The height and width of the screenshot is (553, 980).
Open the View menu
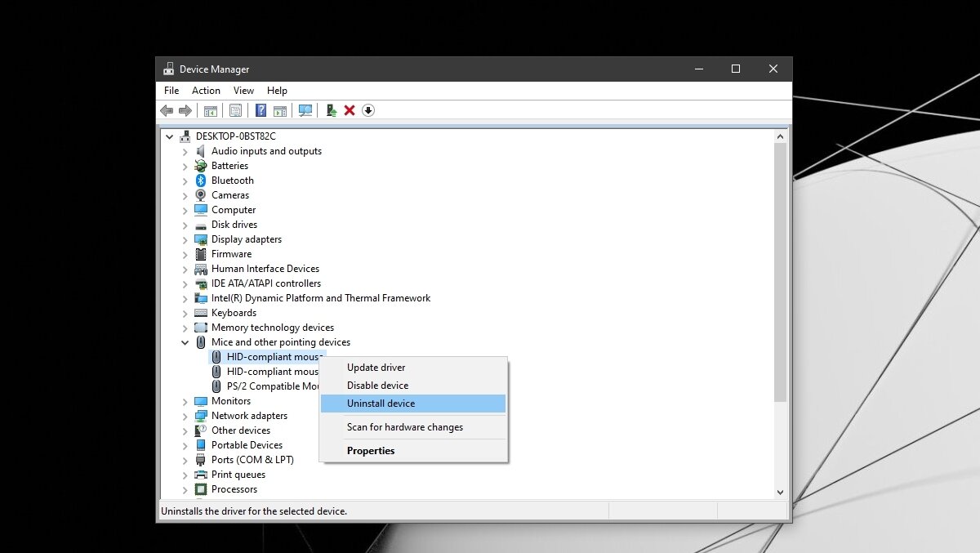[x=243, y=91]
